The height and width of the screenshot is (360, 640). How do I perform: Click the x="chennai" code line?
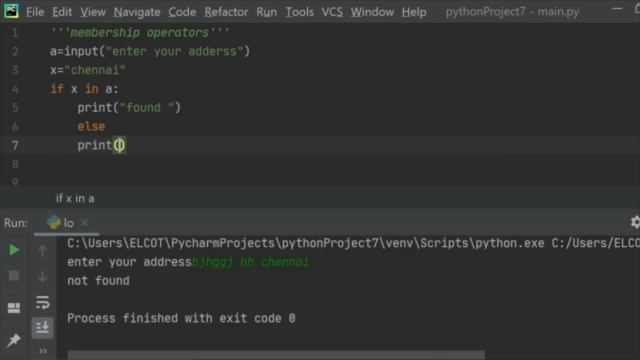click(88, 70)
